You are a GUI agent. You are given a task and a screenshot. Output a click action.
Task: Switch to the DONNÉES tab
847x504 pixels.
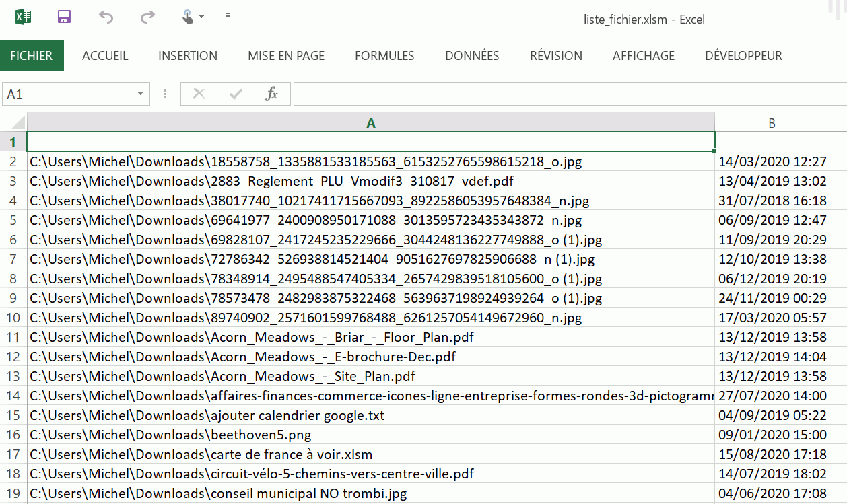(472, 56)
